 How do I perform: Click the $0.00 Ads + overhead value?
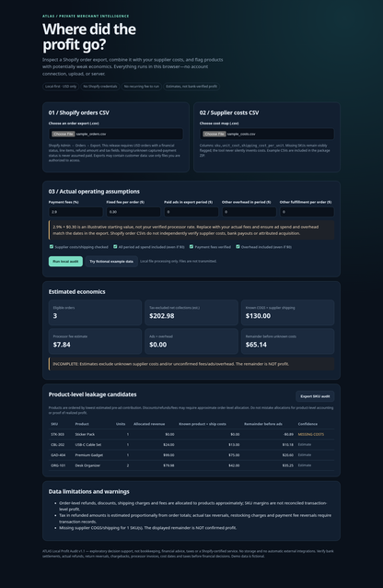[x=158, y=345]
